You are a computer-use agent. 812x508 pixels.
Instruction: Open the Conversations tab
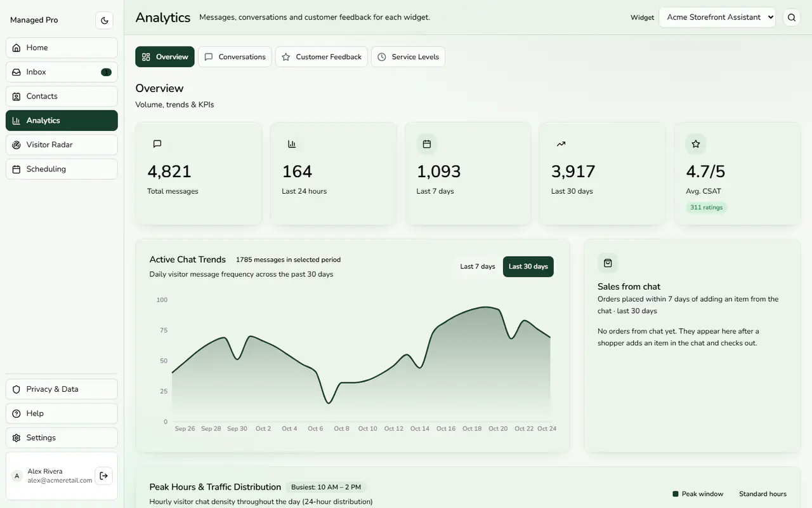(235, 57)
